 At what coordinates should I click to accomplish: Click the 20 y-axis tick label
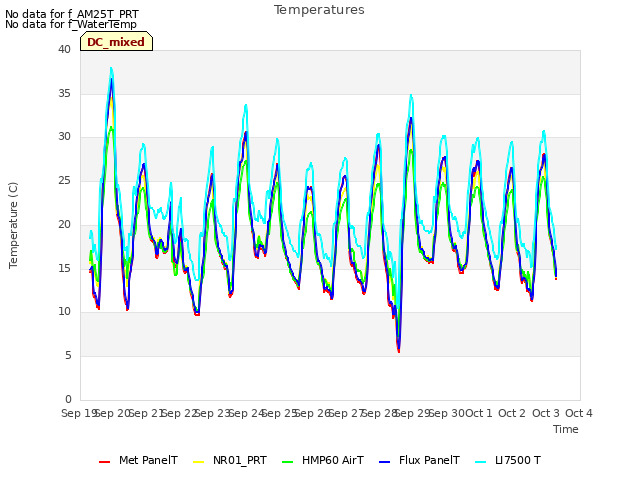64,224
